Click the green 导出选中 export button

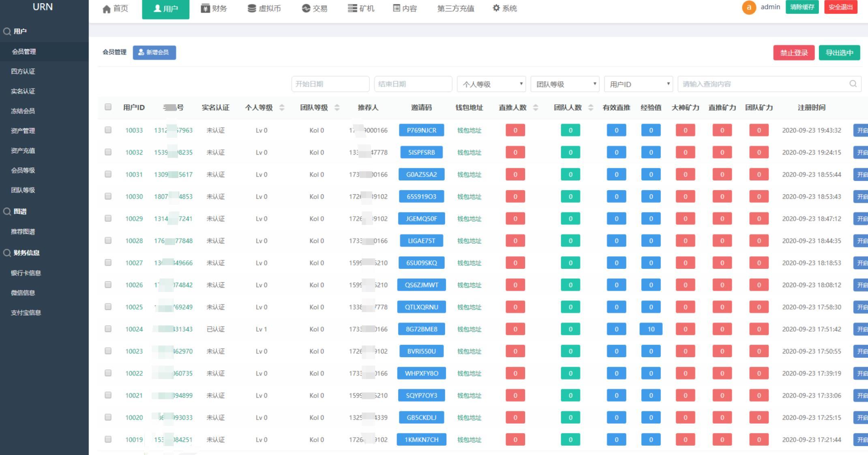[x=839, y=53]
